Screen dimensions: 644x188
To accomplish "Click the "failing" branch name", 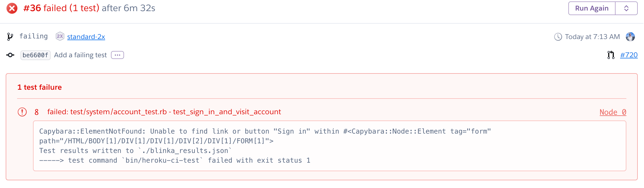I will [34, 36].
